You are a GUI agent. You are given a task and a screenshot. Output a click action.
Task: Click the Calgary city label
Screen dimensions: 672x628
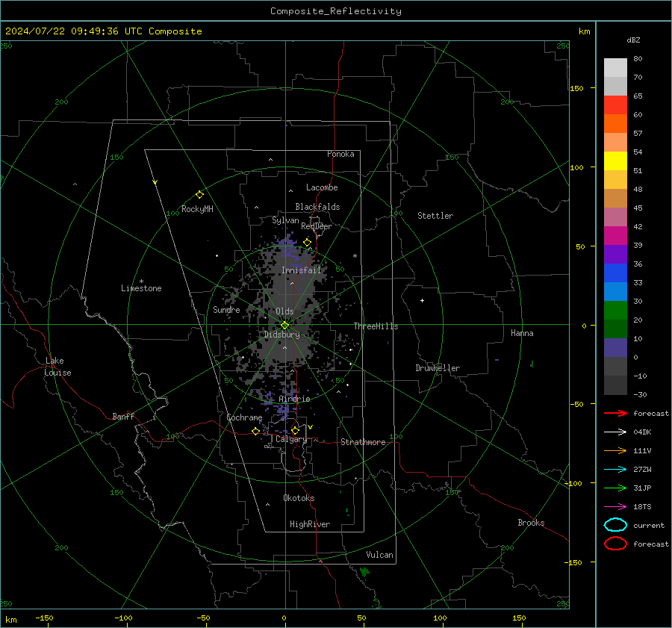[x=291, y=439]
